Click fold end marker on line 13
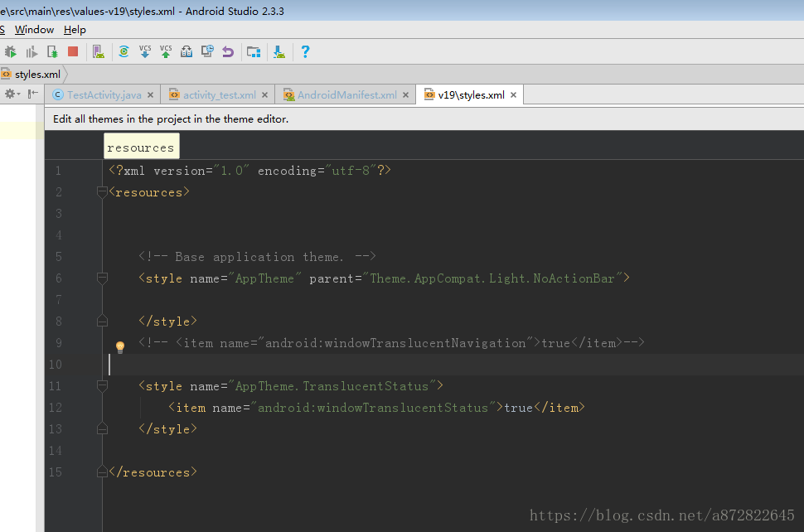804x532 pixels. 102,429
